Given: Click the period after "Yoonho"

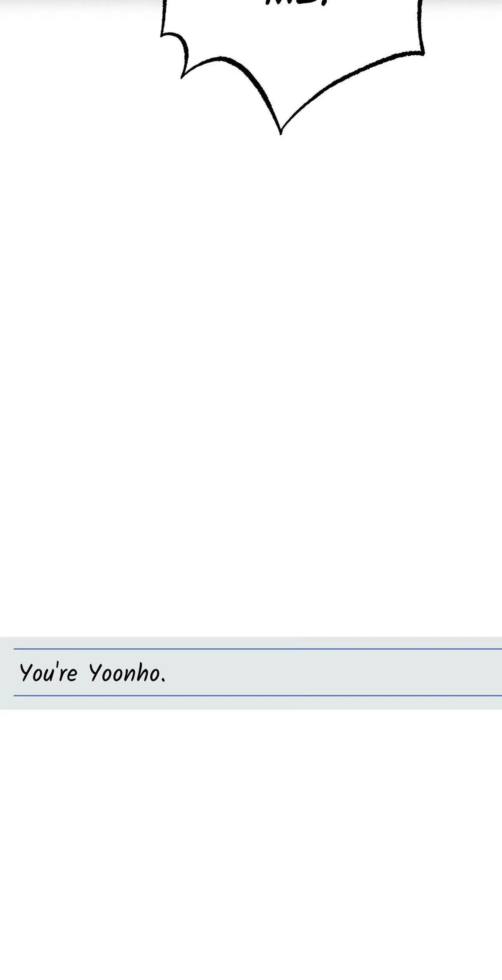Looking at the screenshot, I should (163, 681).
